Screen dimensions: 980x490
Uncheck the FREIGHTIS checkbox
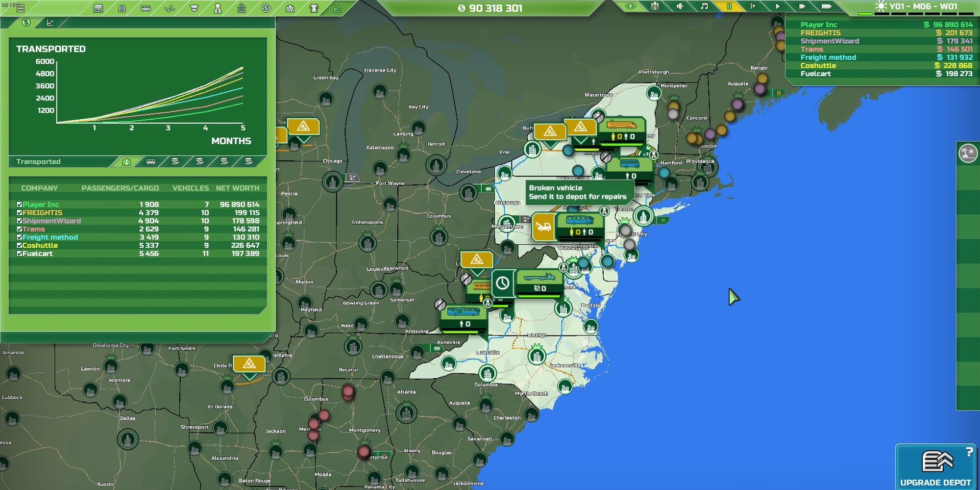(x=19, y=213)
